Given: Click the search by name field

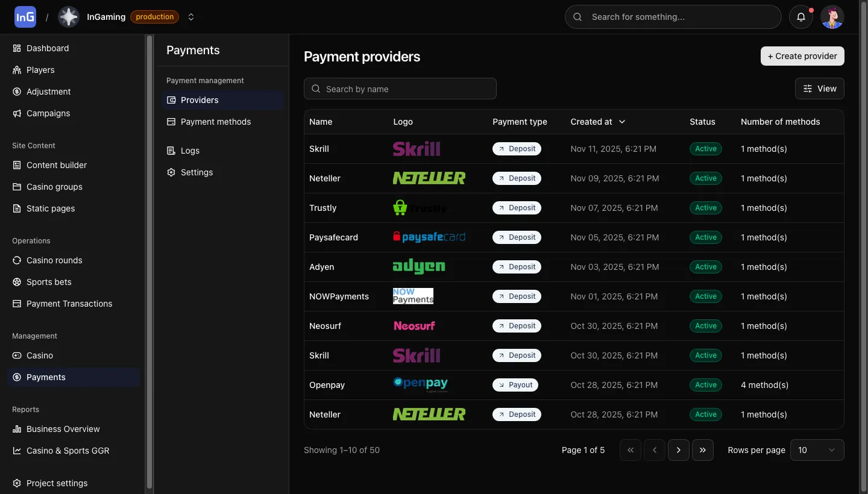Looking at the screenshot, I should 400,89.
